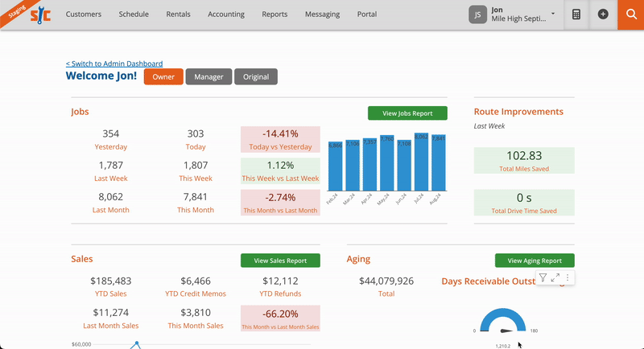Open the Customers menu
Screen dimensions: 644x349
point(84,14)
